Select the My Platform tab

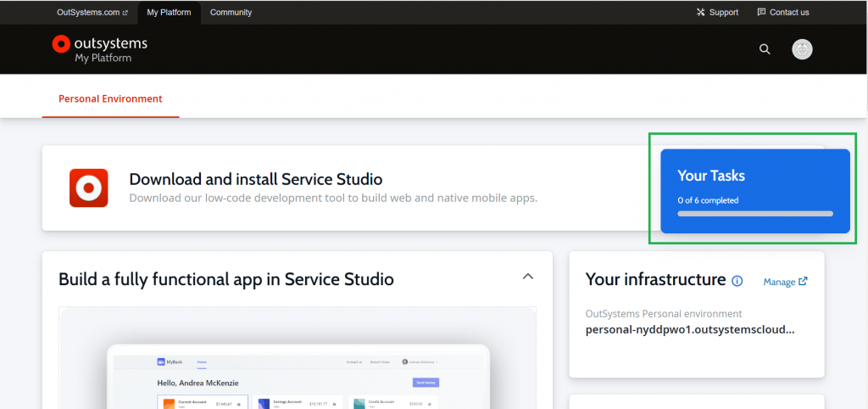point(169,12)
